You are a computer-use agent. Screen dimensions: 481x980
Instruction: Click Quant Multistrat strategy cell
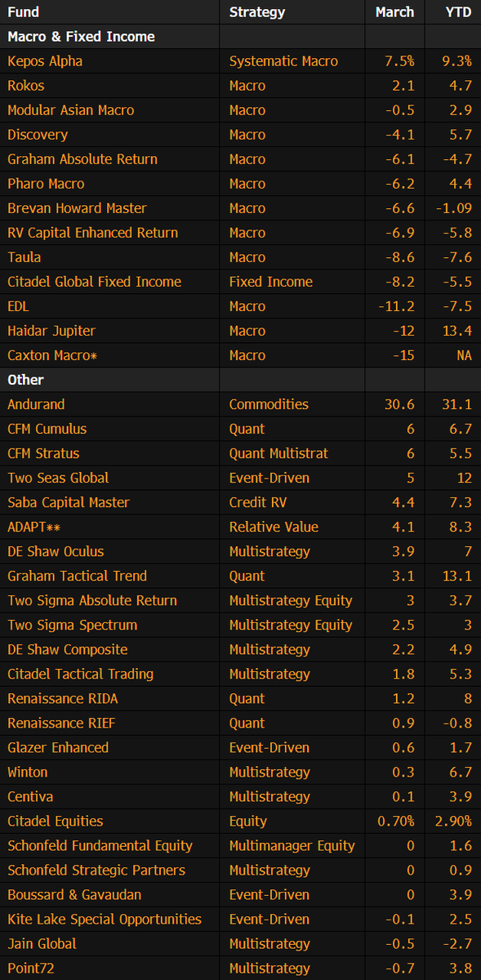[x=278, y=453]
